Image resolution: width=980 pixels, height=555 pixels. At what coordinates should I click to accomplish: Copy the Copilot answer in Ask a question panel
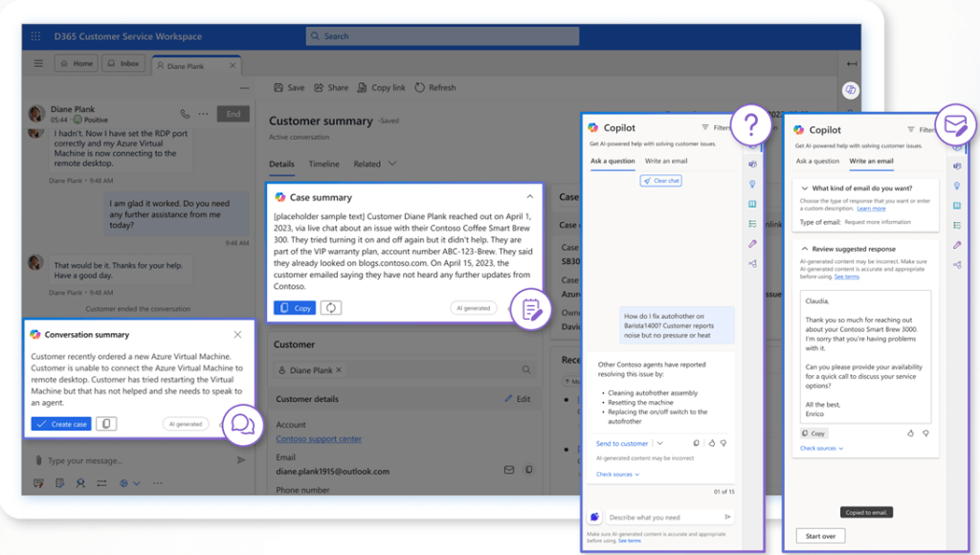coord(697,443)
